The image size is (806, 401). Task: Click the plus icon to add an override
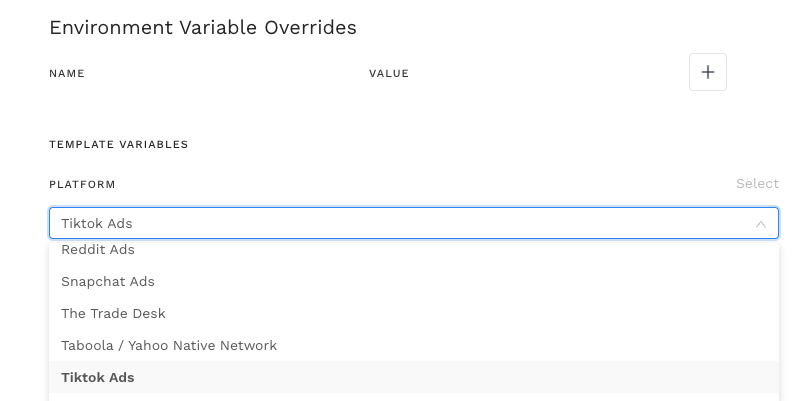click(708, 73)
